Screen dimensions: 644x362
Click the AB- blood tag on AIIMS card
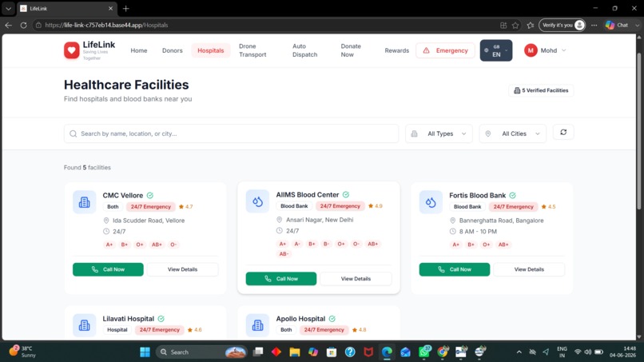pos(284,254)
